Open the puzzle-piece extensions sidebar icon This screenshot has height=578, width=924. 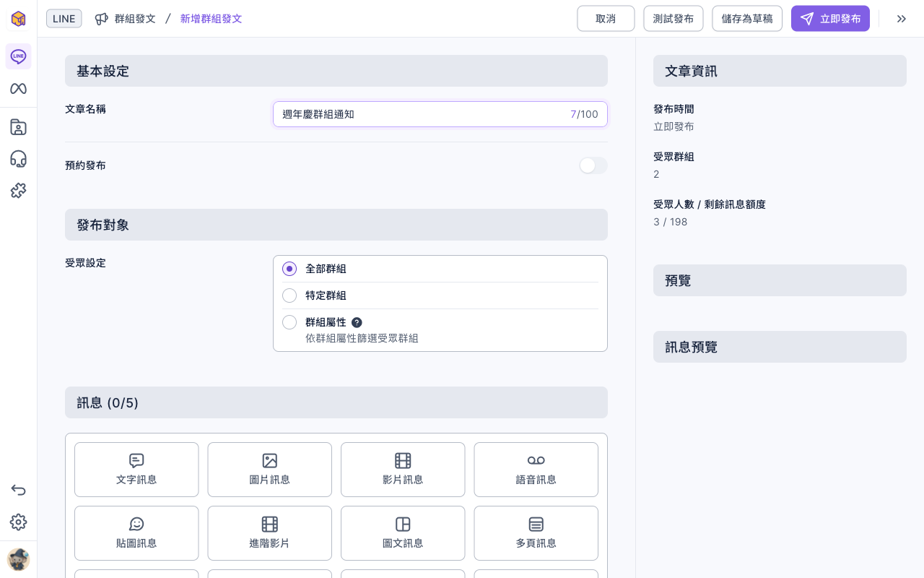click(18, 191)
